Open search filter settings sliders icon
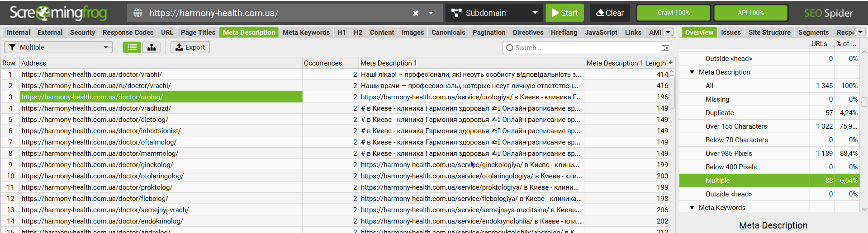Screen dimensions: 868x233 click(x=665, y=47)
